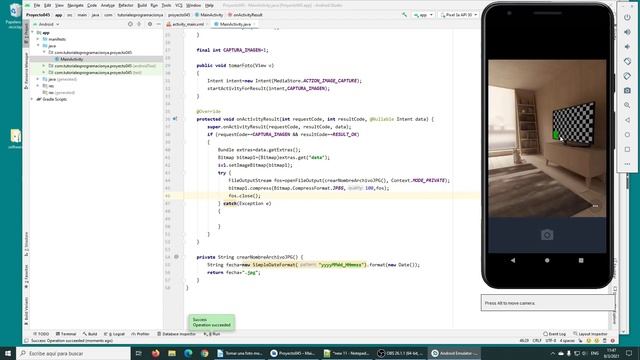Open the Database Inspector tool window
Image resolution: width=640 pixels, height=360 pixels.
(176, 334)
